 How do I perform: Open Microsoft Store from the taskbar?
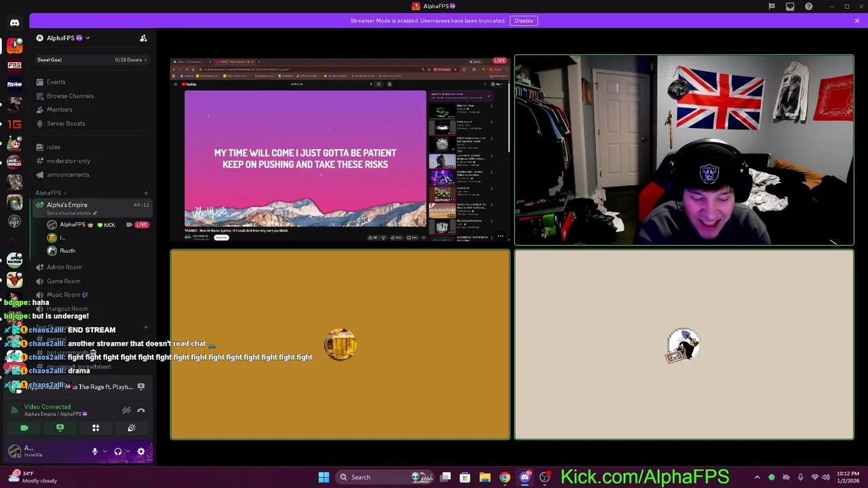[465, 477]
